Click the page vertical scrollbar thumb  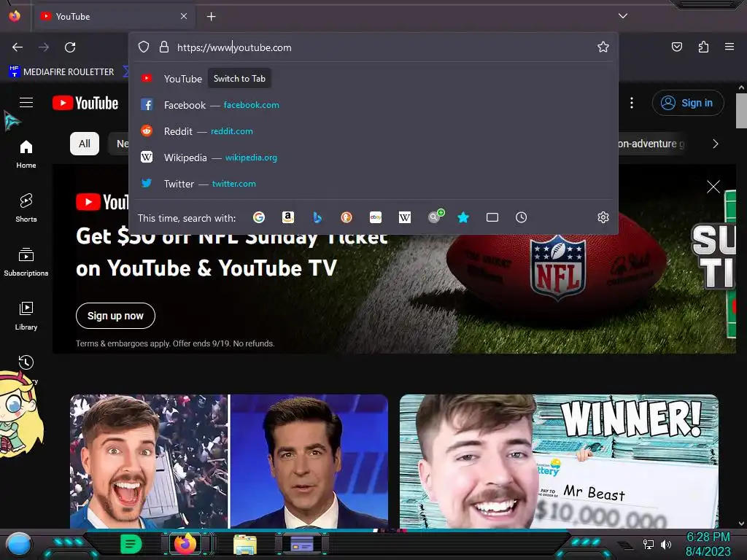(x=741, y=111)
